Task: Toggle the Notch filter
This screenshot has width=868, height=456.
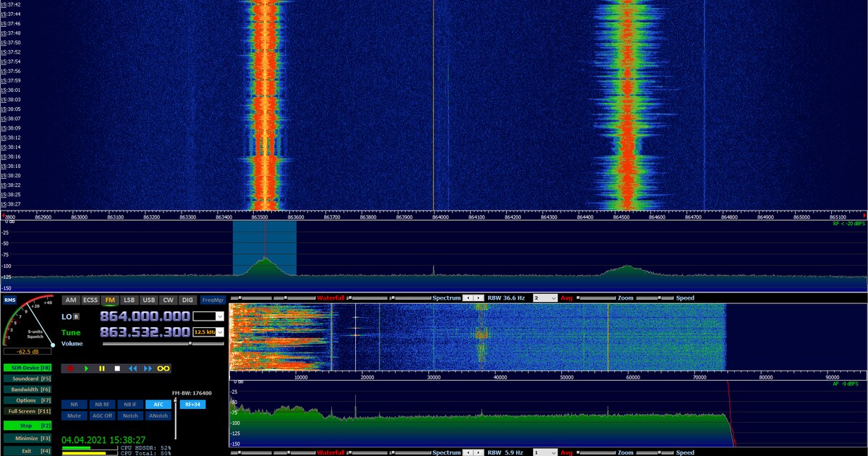Action: pos(129,415)
